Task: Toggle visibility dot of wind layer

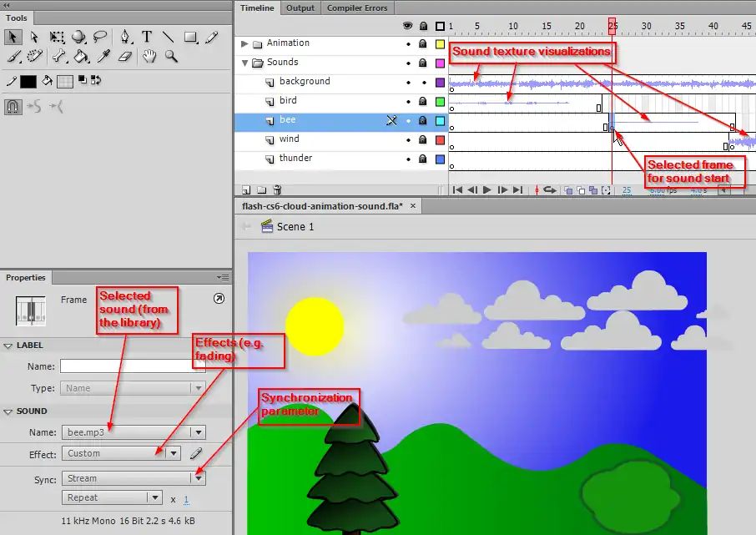Action: 408,139
